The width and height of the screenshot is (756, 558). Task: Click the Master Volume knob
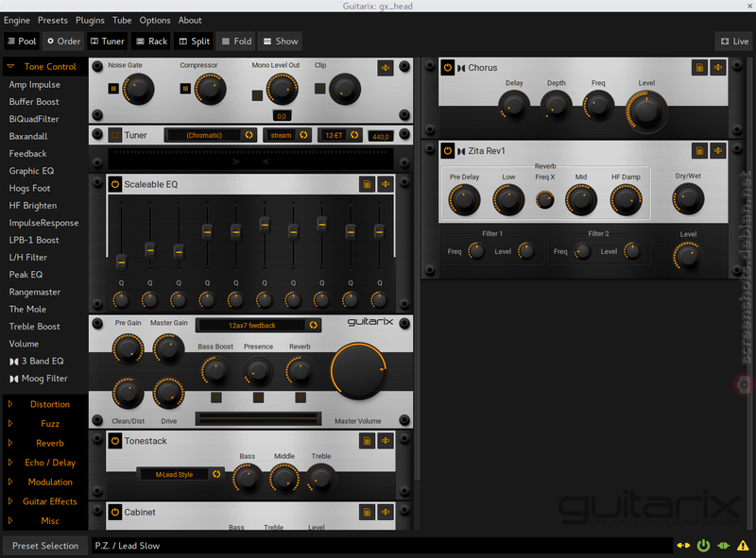point(359,370)
